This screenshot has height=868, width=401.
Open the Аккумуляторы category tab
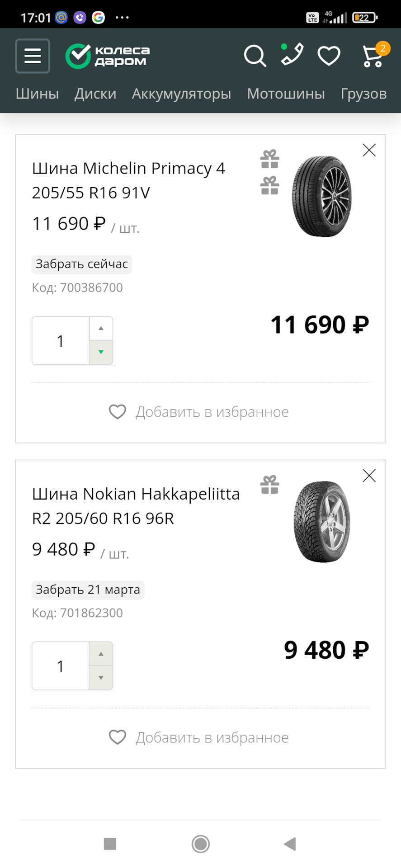(181, 94)
